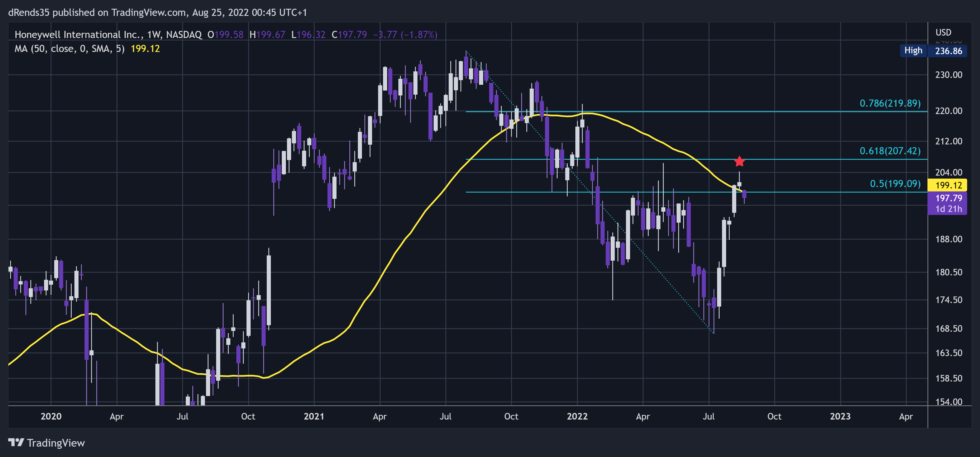980x457 pixels.
Task: Click the 168.50 price axis value
Action: click(x=949, y=328)
